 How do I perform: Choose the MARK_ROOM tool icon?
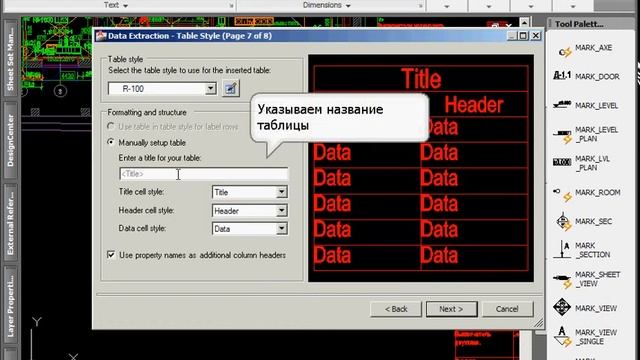tap(562, 194)
